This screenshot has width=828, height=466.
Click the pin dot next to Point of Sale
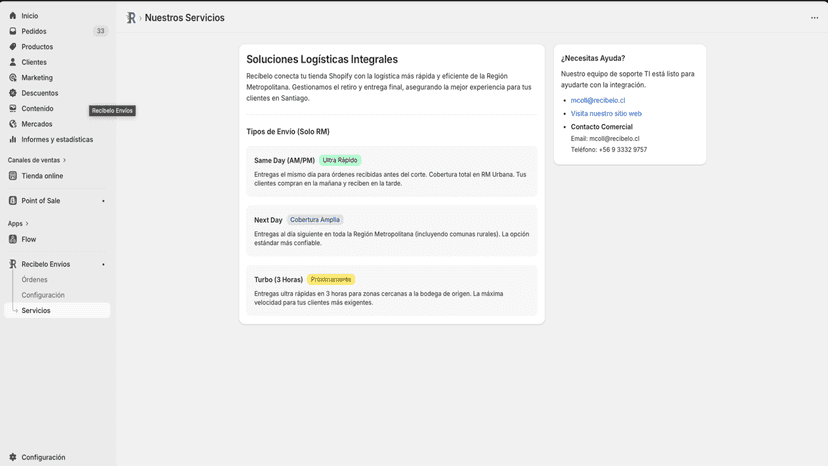(104, 201)
